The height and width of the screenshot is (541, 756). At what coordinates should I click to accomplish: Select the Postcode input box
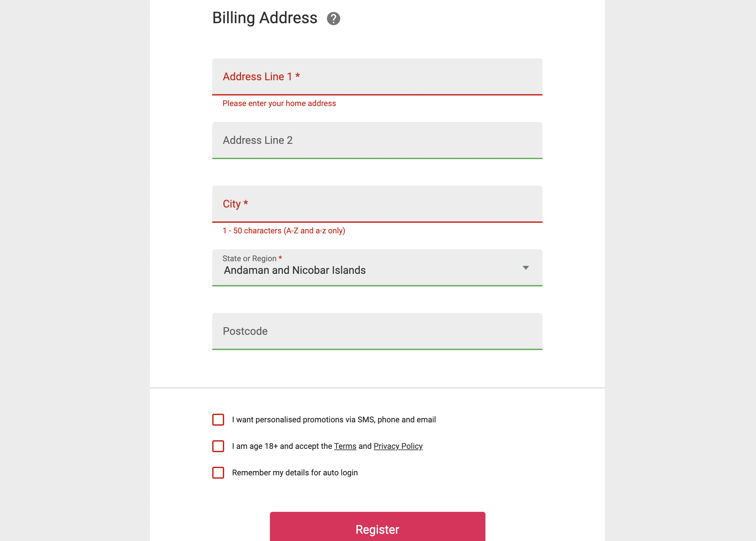(376, 331)
